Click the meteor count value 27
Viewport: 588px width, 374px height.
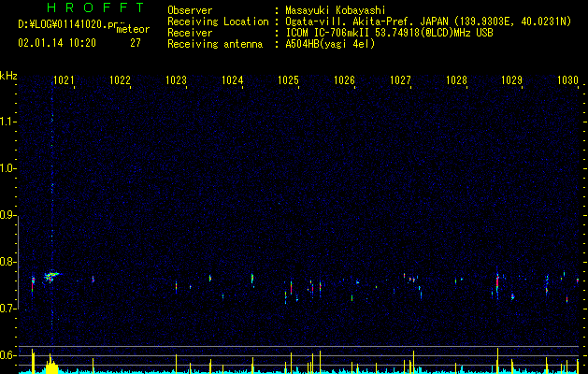(x=136, y=43)
